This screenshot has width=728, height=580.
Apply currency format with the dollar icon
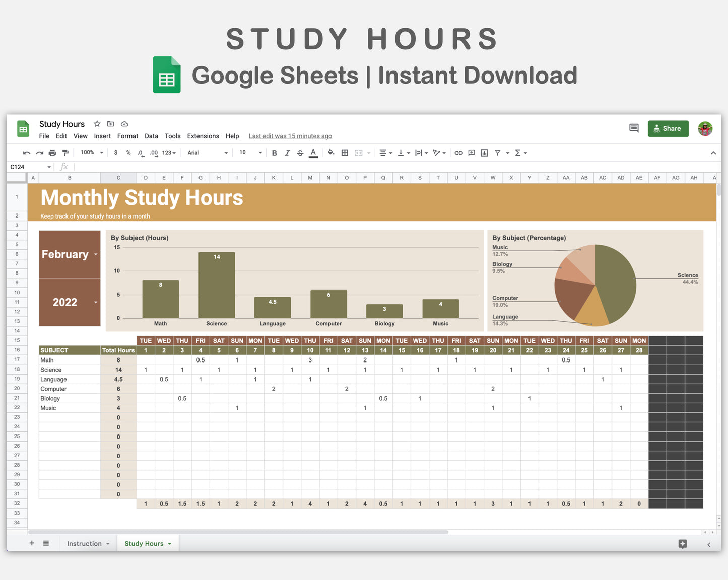(116, 153)
